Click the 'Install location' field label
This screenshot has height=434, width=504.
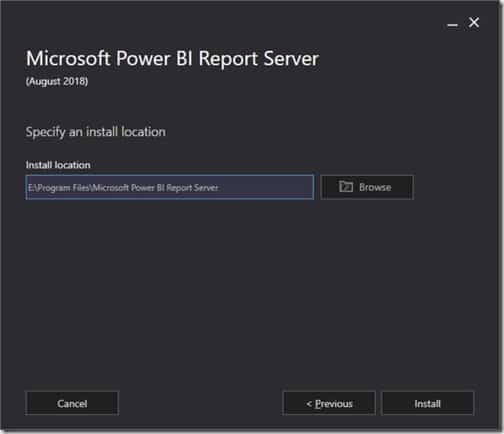[x=58, y=165]
